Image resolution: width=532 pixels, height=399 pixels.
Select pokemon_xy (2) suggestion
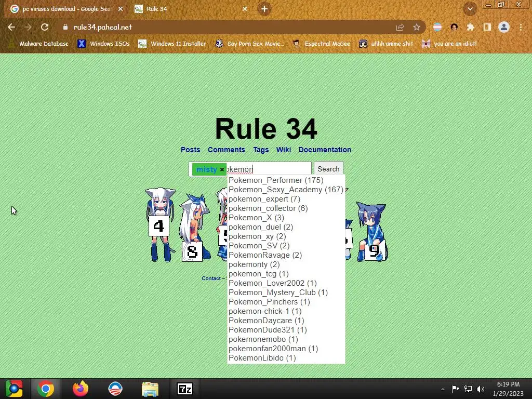click(286, 236)
